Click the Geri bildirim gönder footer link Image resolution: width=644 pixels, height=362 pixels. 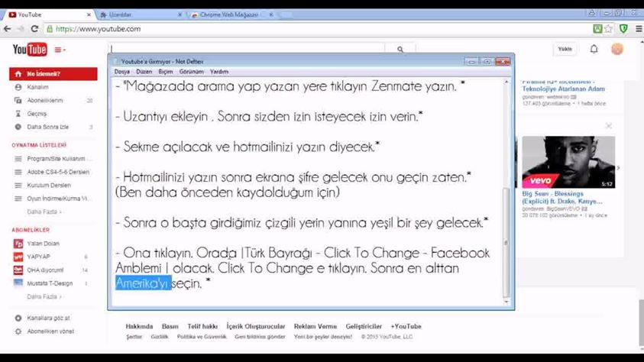[260, 337]
